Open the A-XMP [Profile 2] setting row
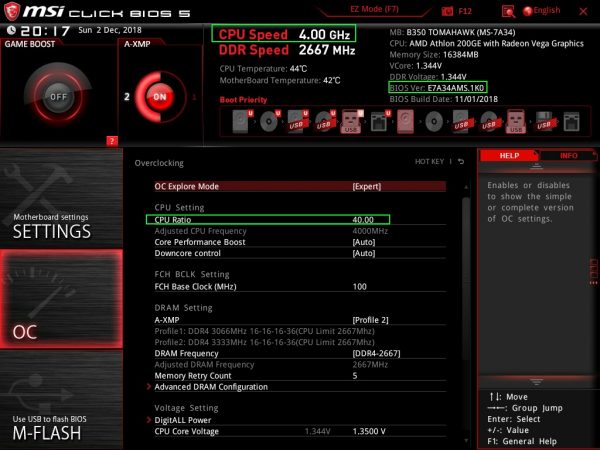The image size is (600, 450). tap(300, 320)
